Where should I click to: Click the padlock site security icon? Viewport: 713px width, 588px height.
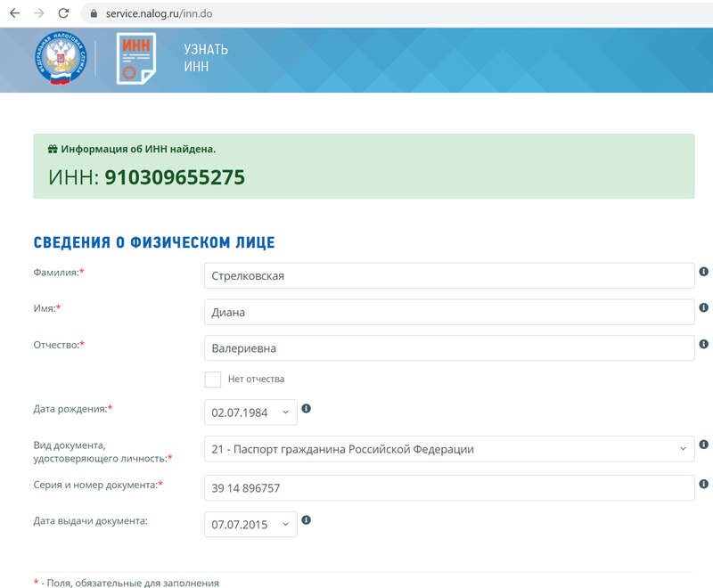pyautogui.click(x=90, y=14)
